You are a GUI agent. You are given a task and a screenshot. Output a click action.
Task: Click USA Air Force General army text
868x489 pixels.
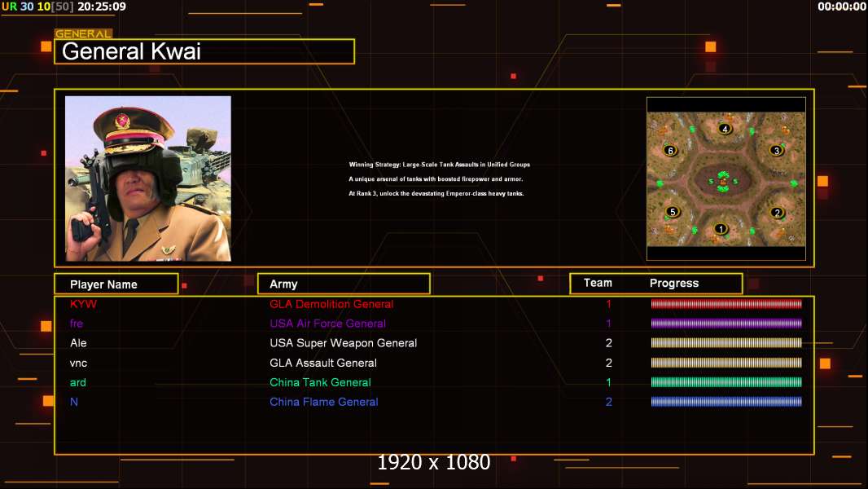pos(327,324)
